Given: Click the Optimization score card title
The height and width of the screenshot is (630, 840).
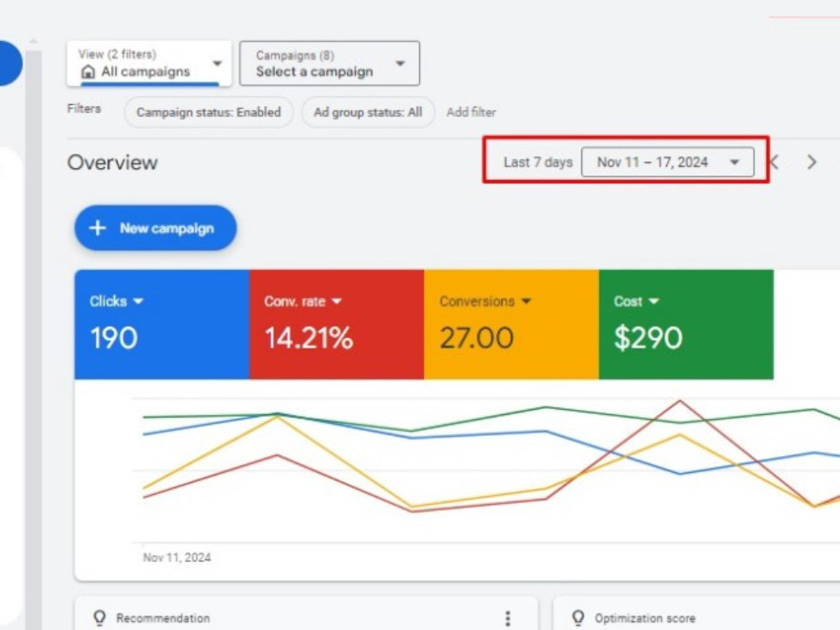Looking at the screenshot, I should (x=645, y=618).
